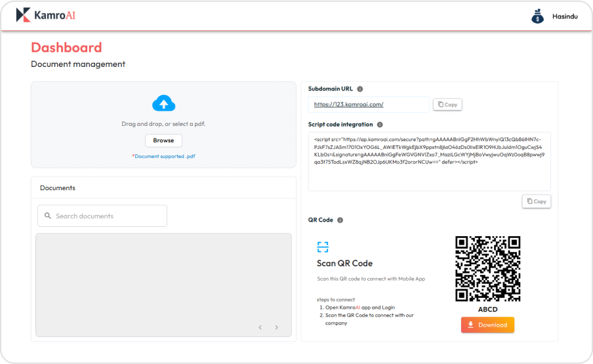Viewport: 593px width, 364px height.
Task: Click the QR code image
Action: (487, 269)
